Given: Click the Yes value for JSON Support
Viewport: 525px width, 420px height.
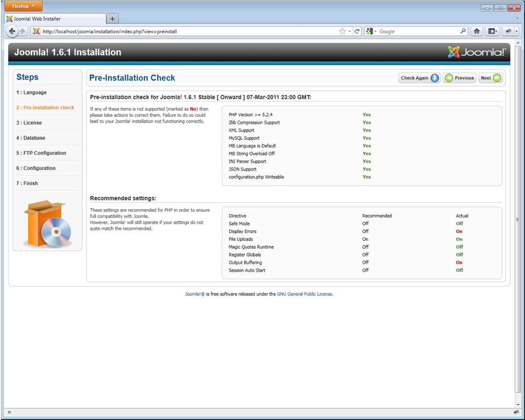Looking at the screenshot, I should coord(367,169).
